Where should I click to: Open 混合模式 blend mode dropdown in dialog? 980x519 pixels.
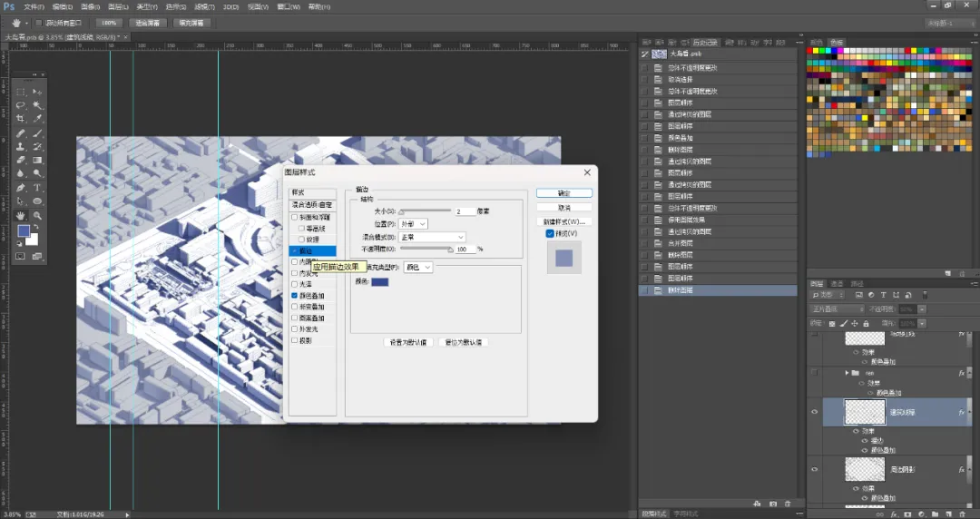432,237
